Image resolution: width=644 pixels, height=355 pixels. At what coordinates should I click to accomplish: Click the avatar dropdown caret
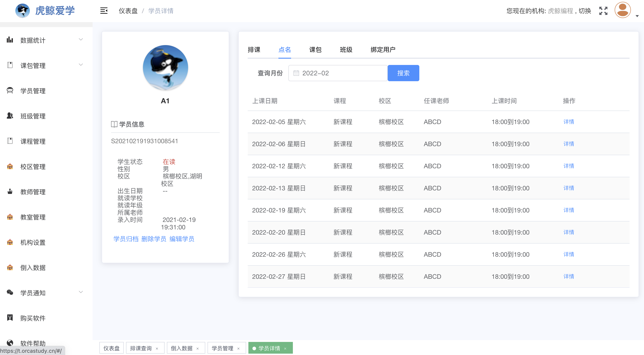(x=637, y=16)
